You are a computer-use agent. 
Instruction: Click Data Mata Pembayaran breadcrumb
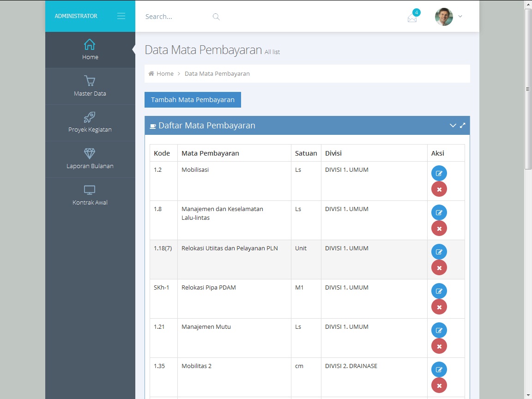click(x=217, y=73)
